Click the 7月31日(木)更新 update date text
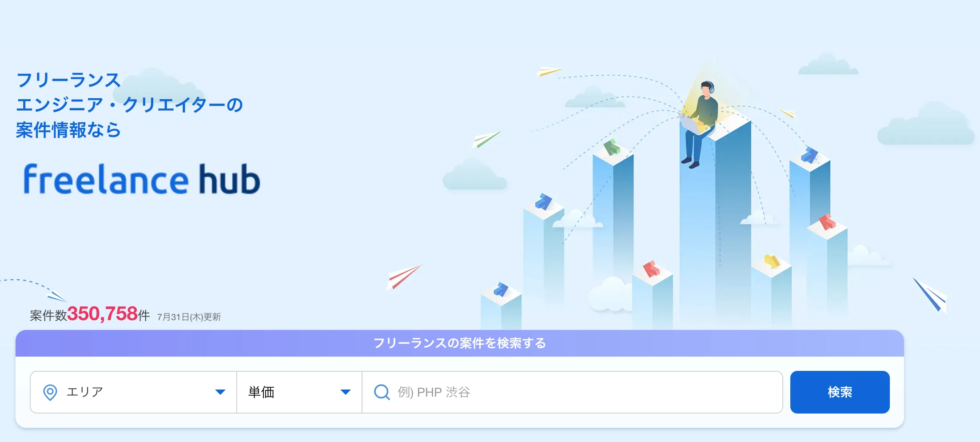The image size is (980, 442). 189,317
